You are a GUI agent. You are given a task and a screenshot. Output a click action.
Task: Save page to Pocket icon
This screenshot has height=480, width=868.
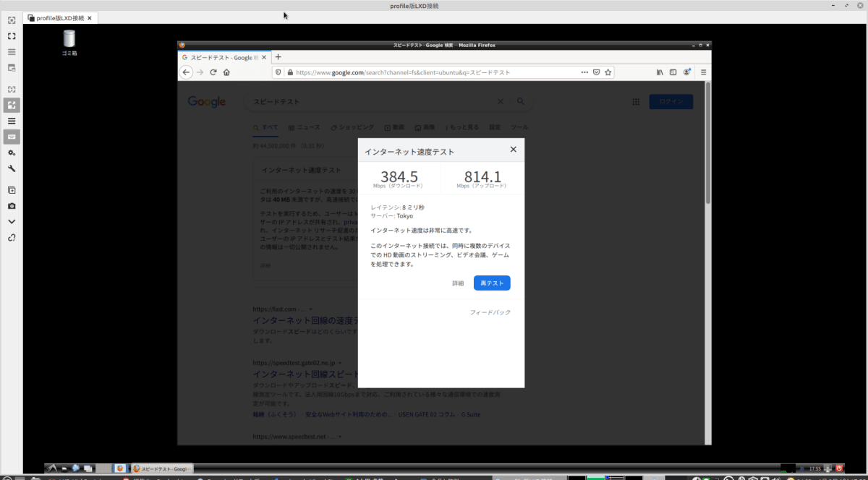(597, 72)
